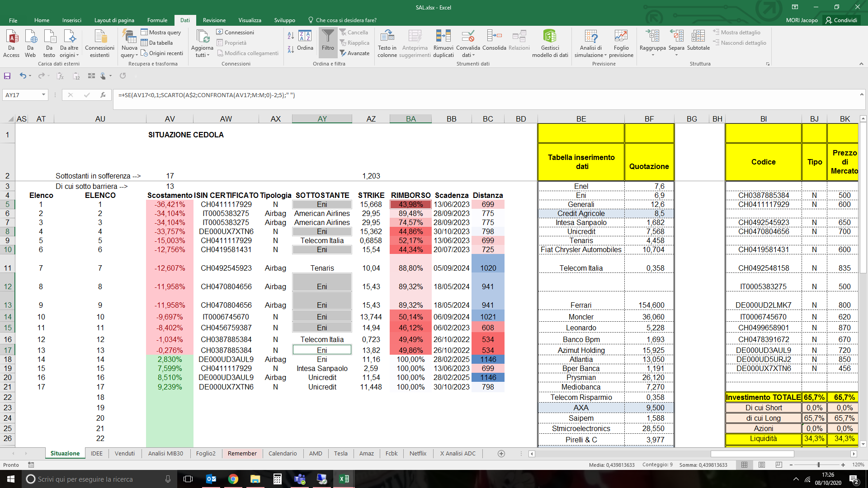
Task: Click the zoom slider handle
Action: pyautogui.click(x=818, y=465)
